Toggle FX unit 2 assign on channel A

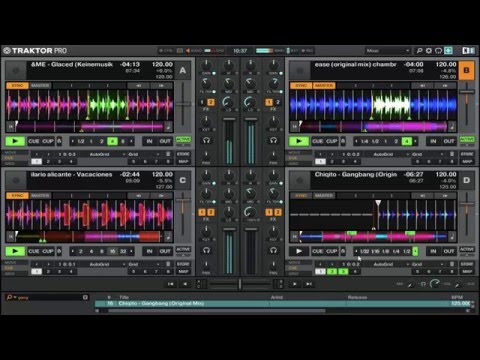click(211, 102)
